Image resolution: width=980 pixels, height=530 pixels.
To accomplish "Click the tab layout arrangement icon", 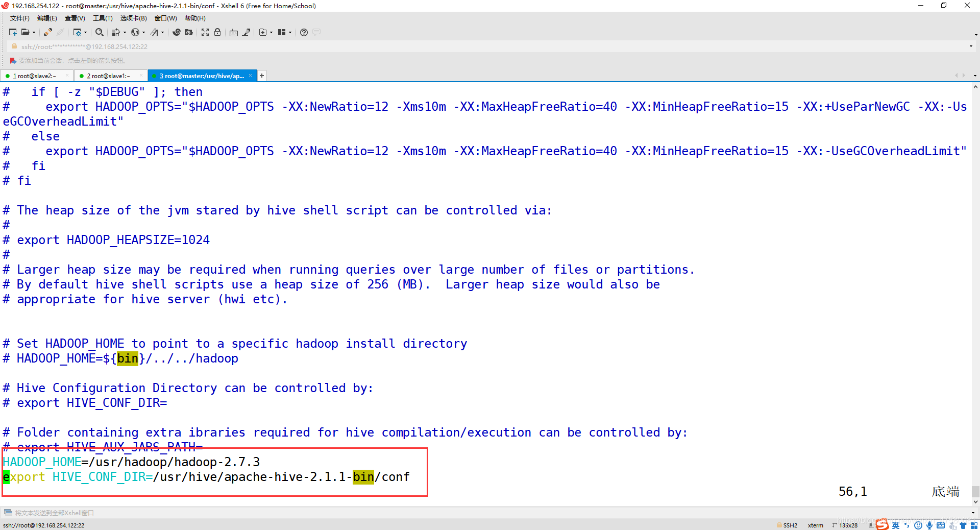I will [282, 32].
